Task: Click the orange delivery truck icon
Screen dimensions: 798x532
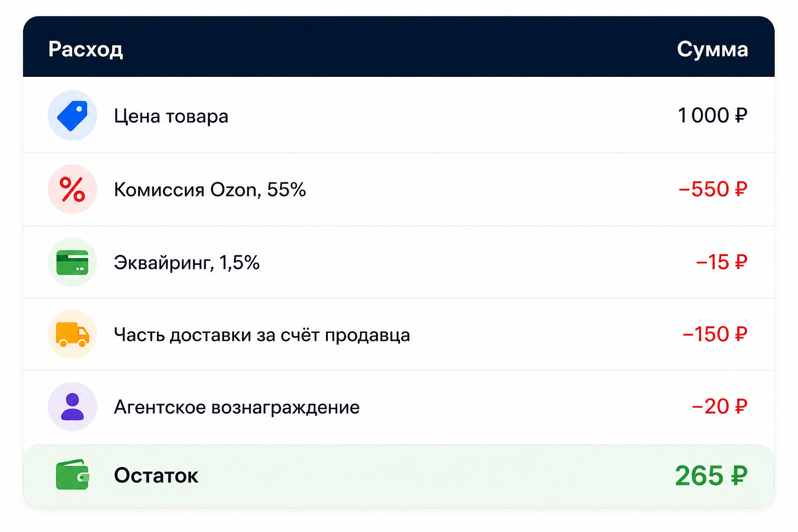Action: click(x=72, y=335)
